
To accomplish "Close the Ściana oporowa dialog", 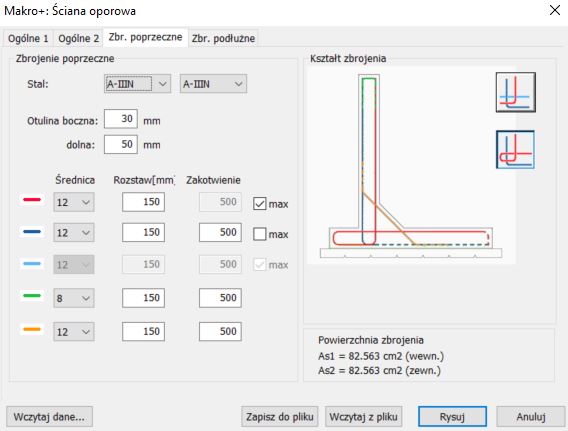I will pos(555,10).
